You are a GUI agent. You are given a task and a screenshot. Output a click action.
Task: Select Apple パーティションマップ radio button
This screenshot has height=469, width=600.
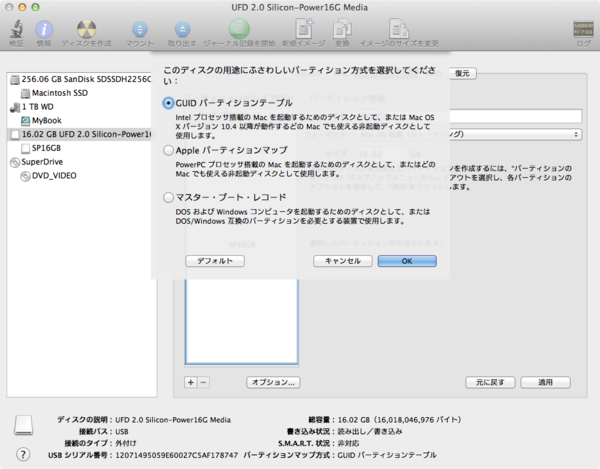168,150
